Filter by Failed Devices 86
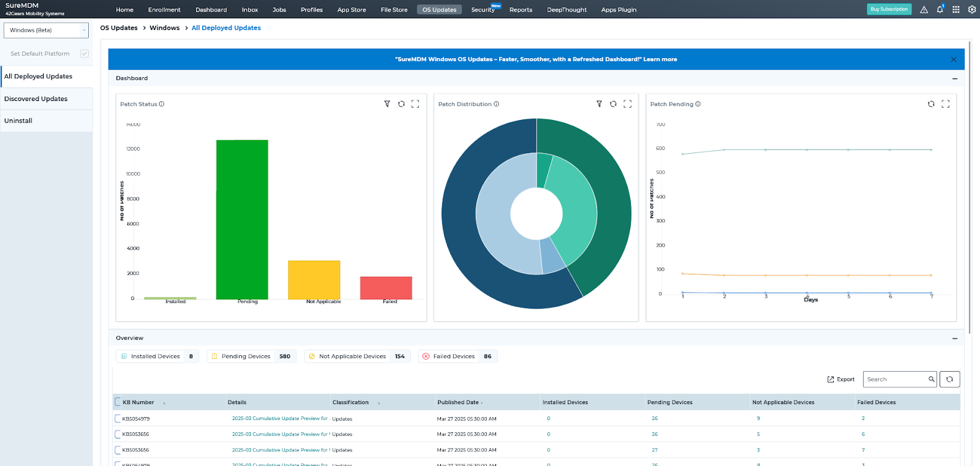 (x=458, y=356)
